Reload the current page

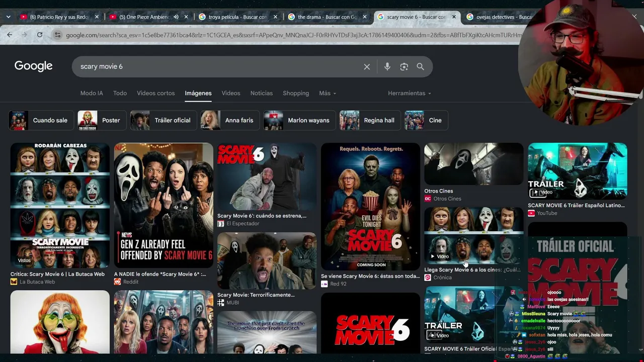tap(40, 35)
